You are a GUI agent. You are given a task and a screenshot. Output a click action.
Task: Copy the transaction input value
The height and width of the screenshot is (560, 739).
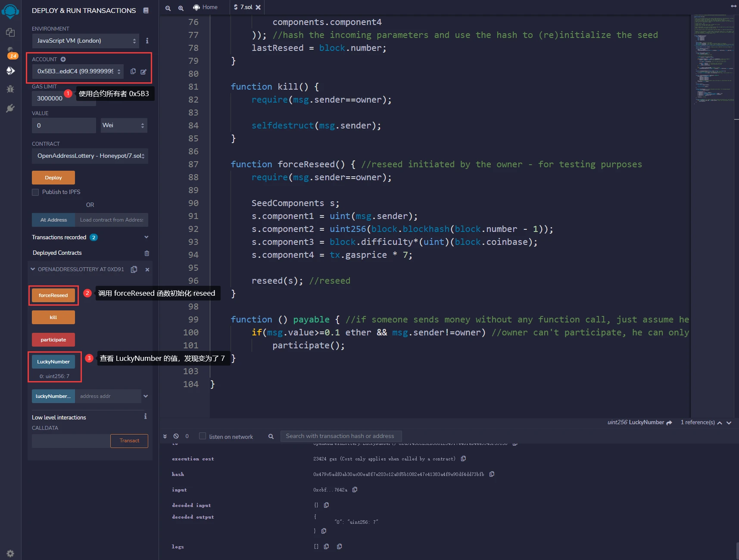(x=355, y=490)
